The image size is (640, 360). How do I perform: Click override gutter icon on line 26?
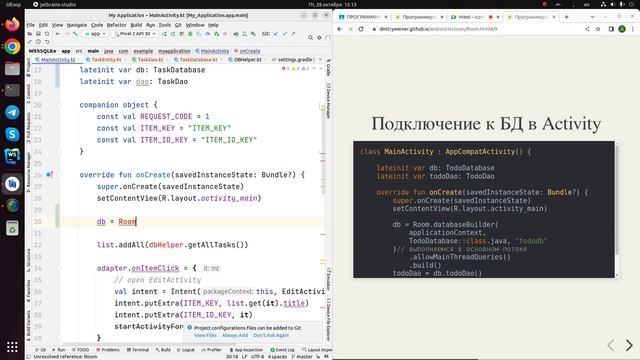pyautogui.click(x=49, y=175)
